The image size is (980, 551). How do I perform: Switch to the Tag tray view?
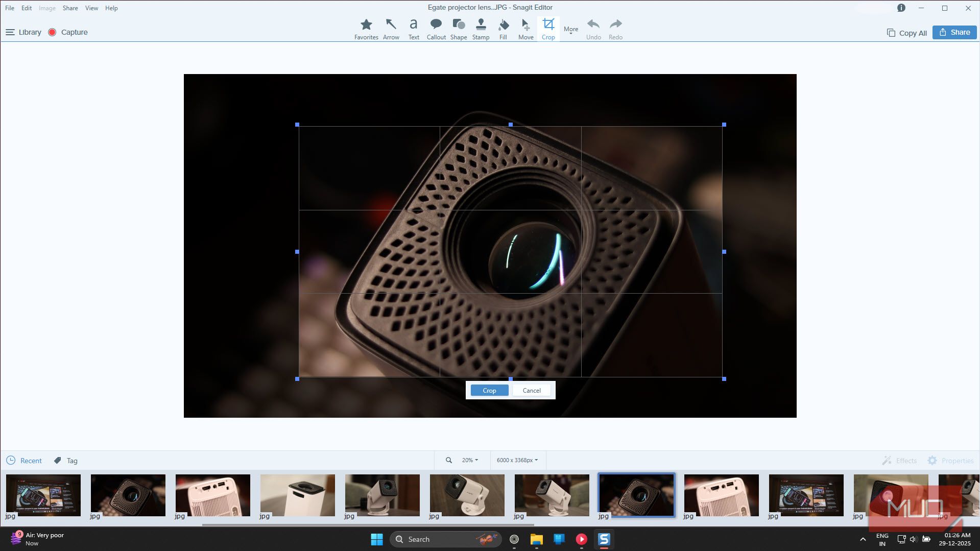coord(65,461)
